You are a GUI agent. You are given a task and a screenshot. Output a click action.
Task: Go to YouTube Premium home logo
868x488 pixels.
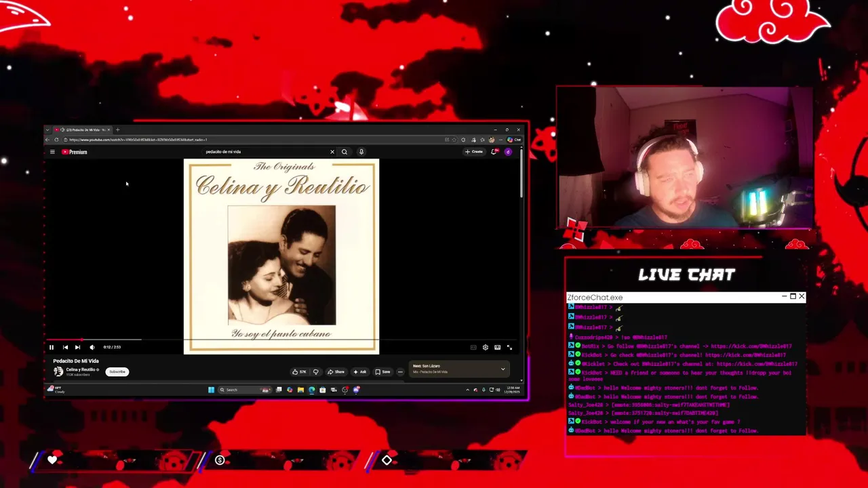point(75,152)
